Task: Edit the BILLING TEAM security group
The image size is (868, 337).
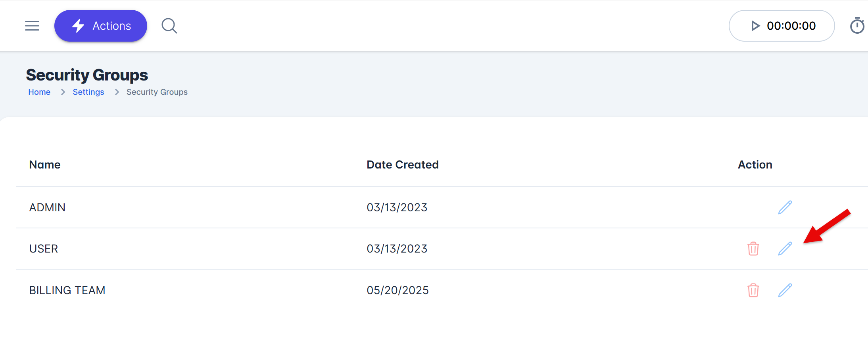Action: coord(785,290)
